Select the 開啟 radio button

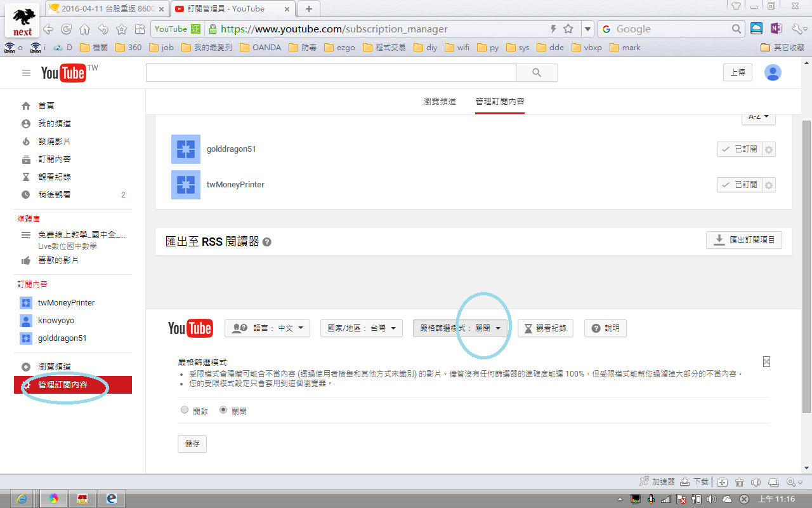185,410
